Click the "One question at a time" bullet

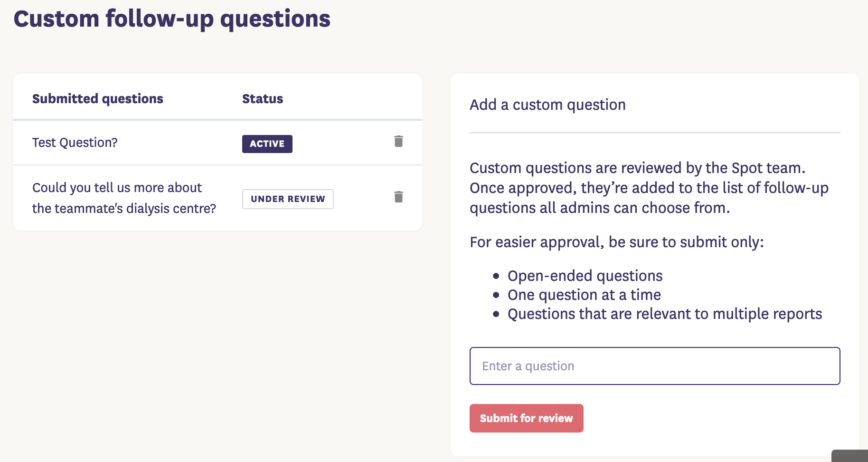click(x=584, y=295)
